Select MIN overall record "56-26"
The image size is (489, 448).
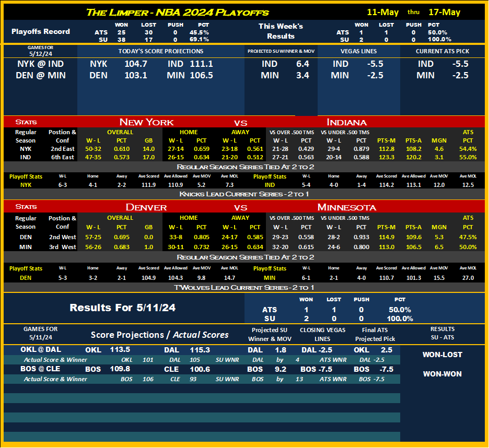pos(93,247)
